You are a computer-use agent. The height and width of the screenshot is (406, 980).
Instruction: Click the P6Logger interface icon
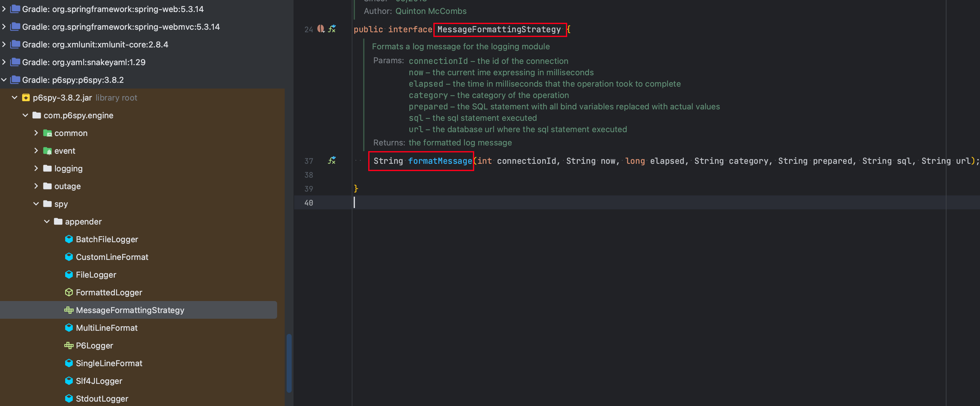69,345
